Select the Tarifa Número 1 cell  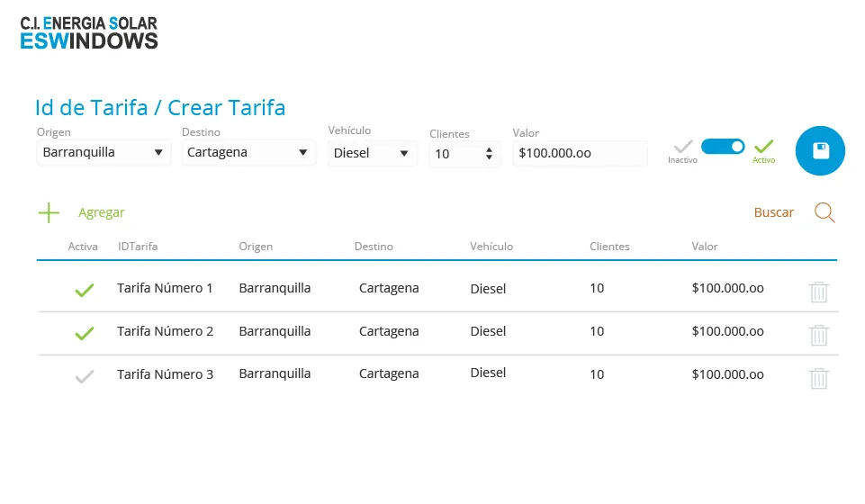tap(165, 288)
